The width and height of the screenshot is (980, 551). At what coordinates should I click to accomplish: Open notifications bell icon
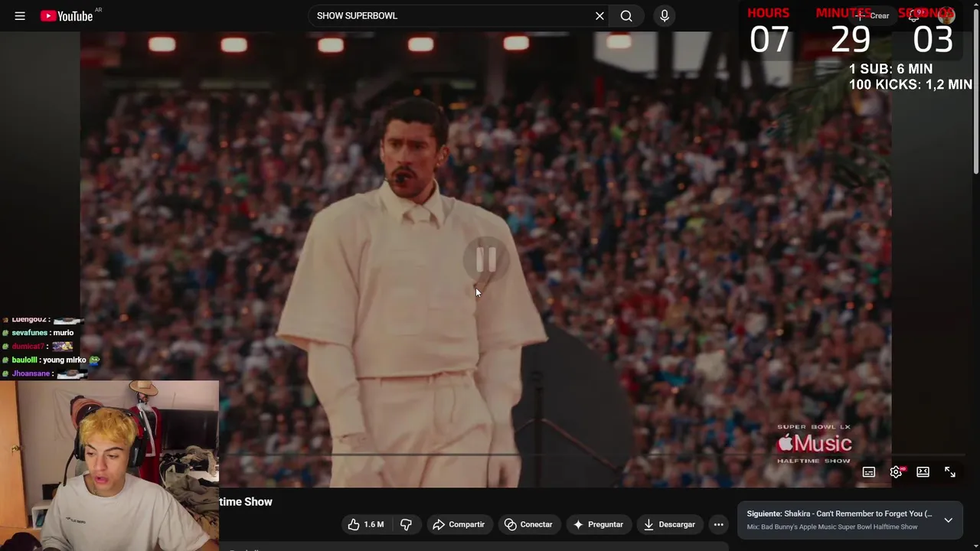point(914,15)
